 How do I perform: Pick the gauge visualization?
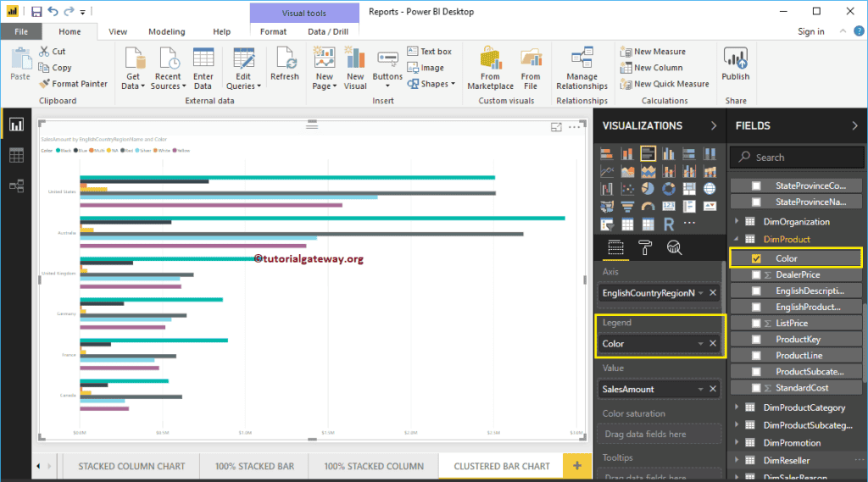tap(648, 207)
